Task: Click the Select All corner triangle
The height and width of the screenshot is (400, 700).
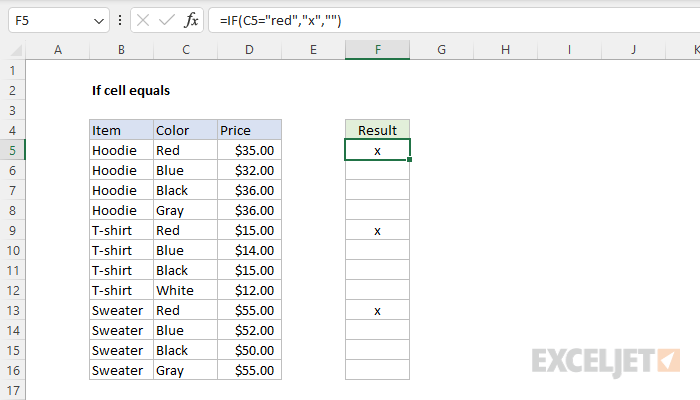Action: tap(16, 50)
